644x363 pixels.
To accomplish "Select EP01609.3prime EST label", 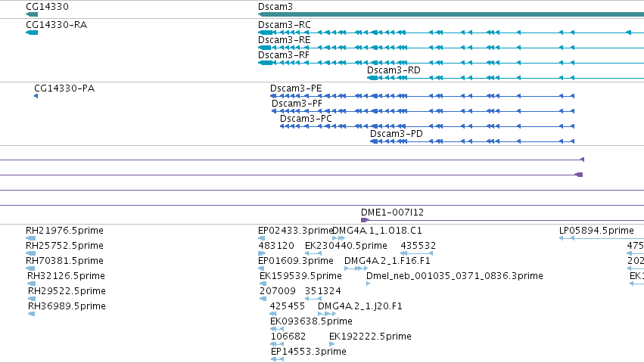I will click(296, 261).
